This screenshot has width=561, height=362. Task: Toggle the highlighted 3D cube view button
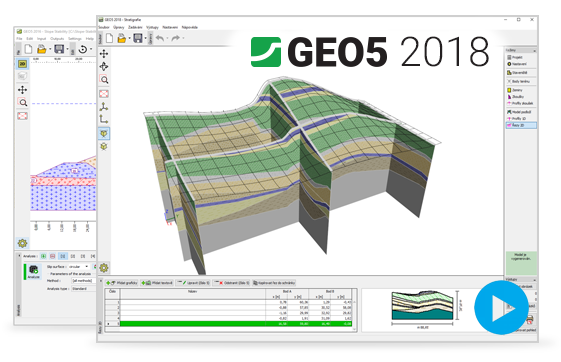point(104,133)
